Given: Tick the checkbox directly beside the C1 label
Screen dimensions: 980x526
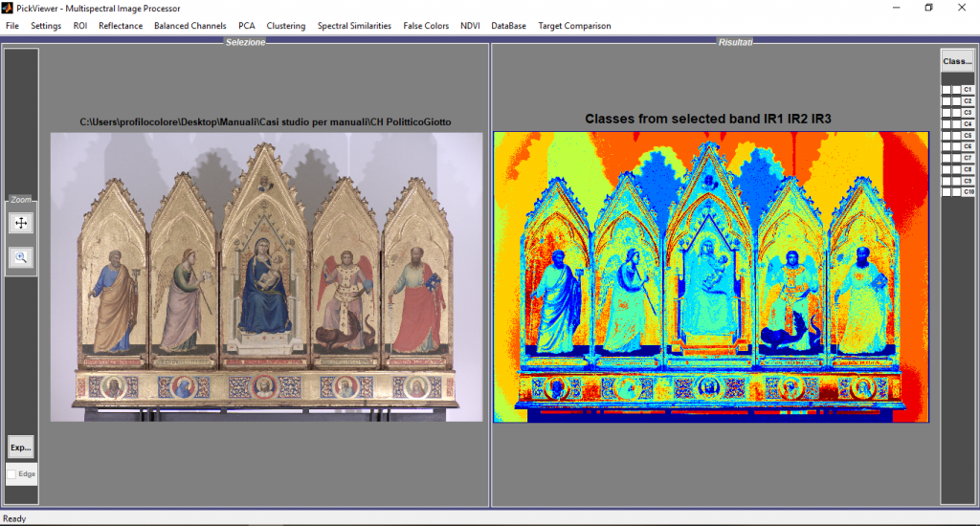Looking at the screenshot, I should 956,89.
